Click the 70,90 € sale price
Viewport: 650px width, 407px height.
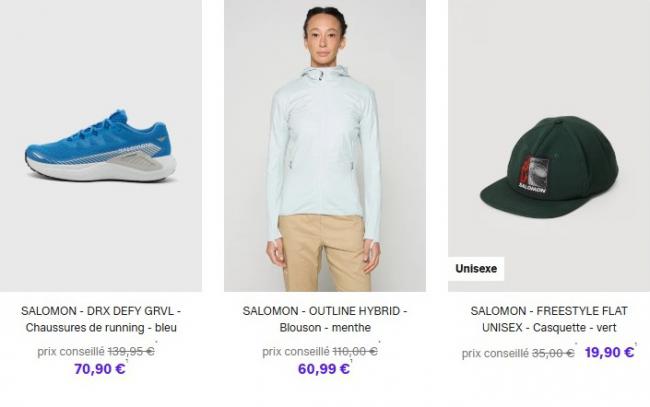click(x=99, y=368)
